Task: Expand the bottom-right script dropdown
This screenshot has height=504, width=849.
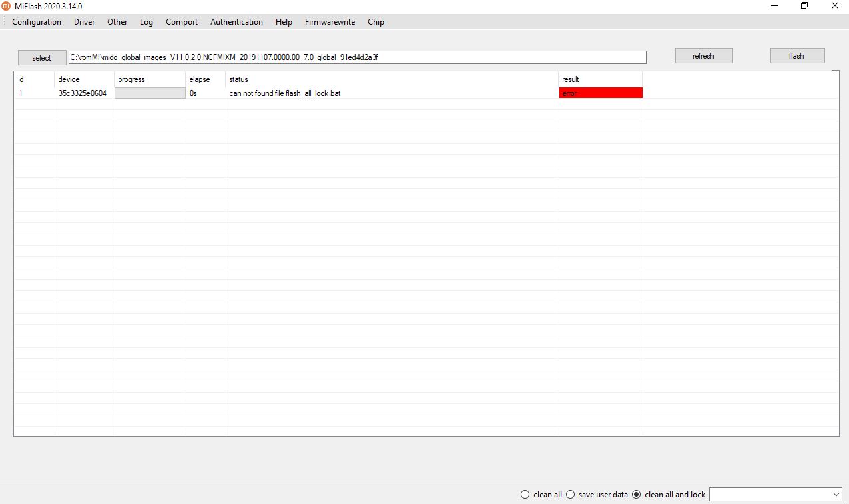Action: point(836,495)
